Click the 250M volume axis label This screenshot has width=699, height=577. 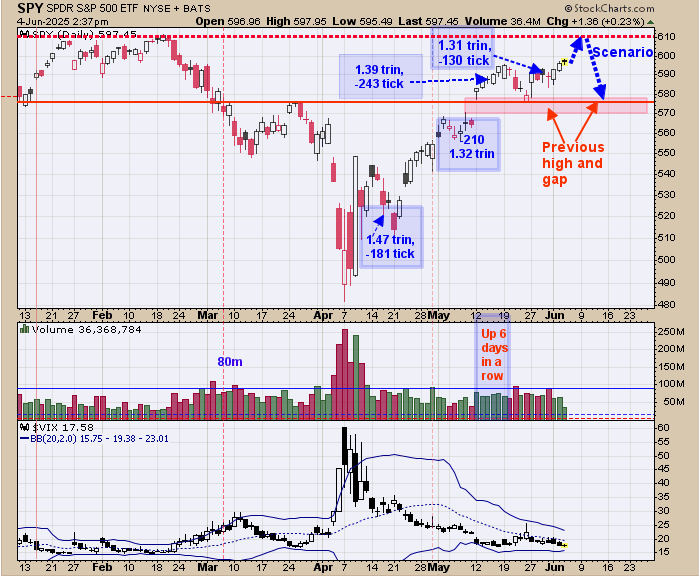(671, 331)
